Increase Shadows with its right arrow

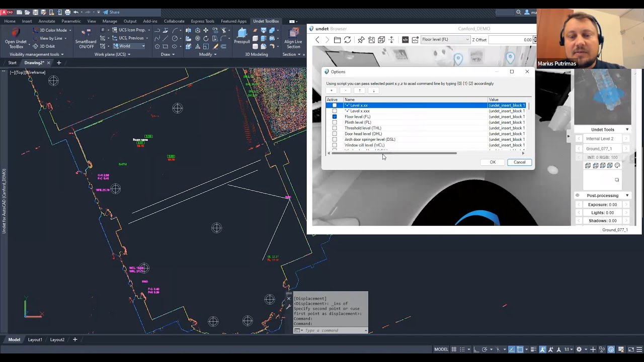pyautogui.click(x=626, y=221)
